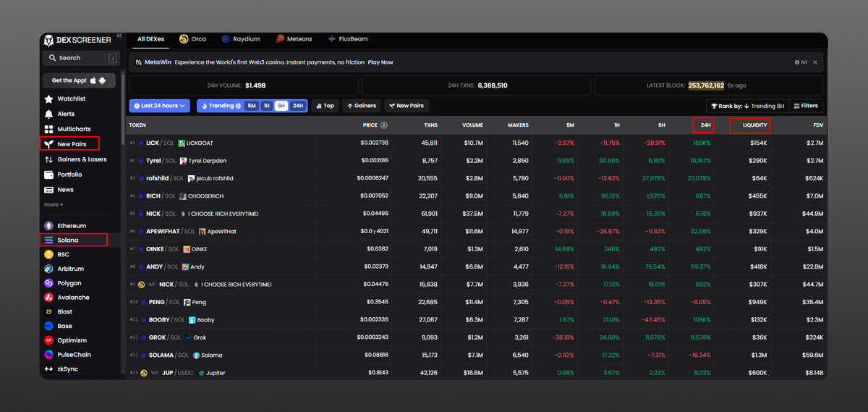Click the Gainers button in toolbar

pos(362,106)
